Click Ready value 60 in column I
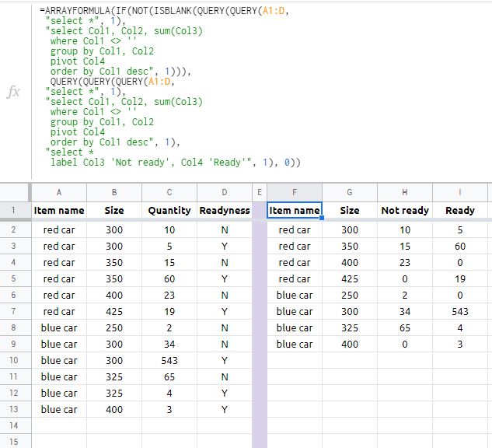The width and height of the screenshot is (492, 448). pyautogui.click(x=460, y=246)
